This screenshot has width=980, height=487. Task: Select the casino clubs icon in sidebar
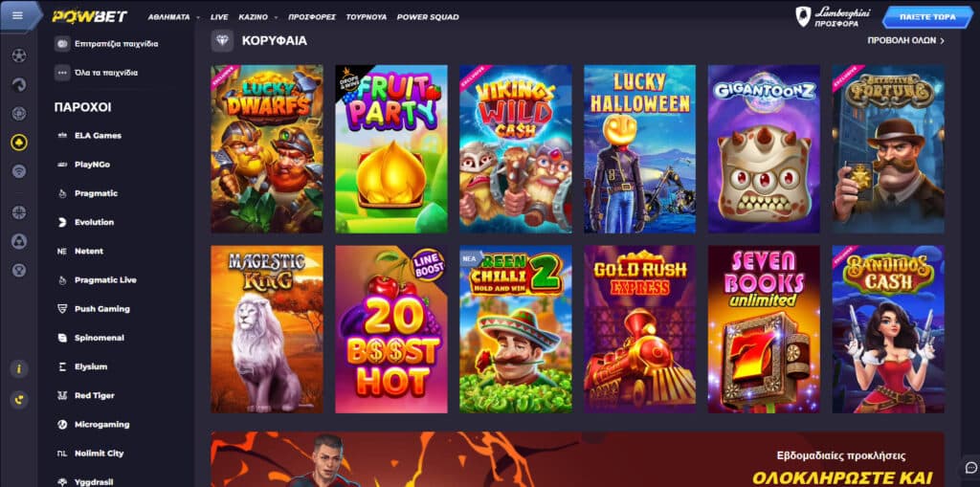tap(19, 143)
